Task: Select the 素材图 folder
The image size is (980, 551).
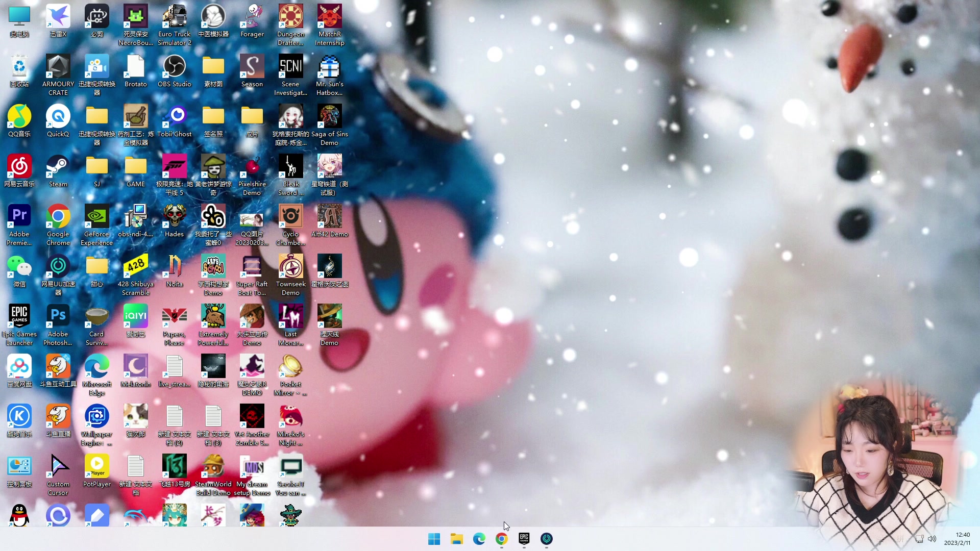Action: coord(213,71)
